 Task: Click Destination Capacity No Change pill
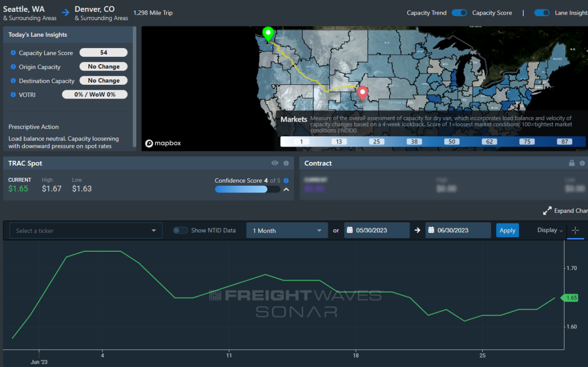(103, 80)
